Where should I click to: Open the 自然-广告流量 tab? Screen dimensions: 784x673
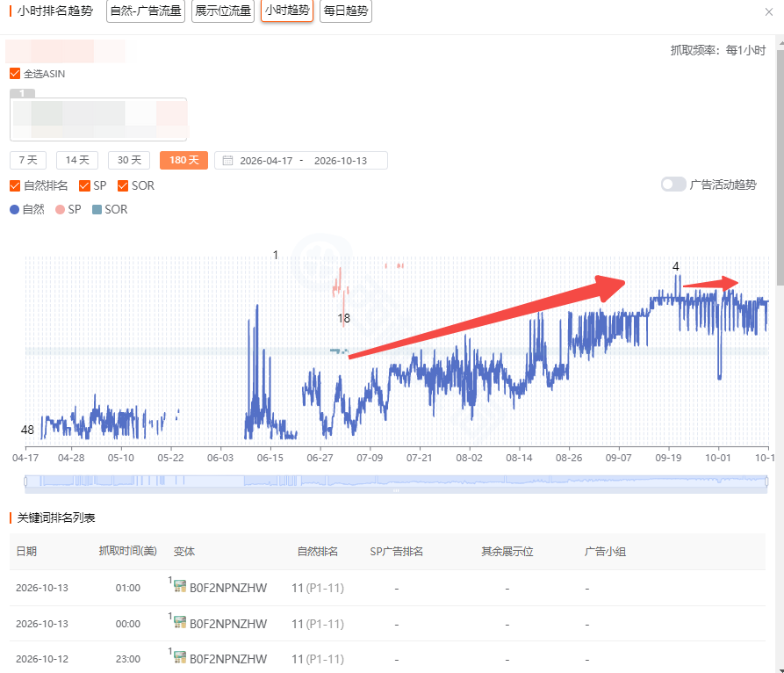pos(146,11)
